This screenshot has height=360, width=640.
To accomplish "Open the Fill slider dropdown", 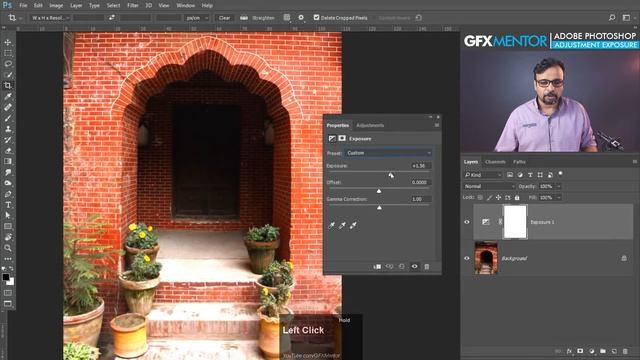I will click(558, 198).
